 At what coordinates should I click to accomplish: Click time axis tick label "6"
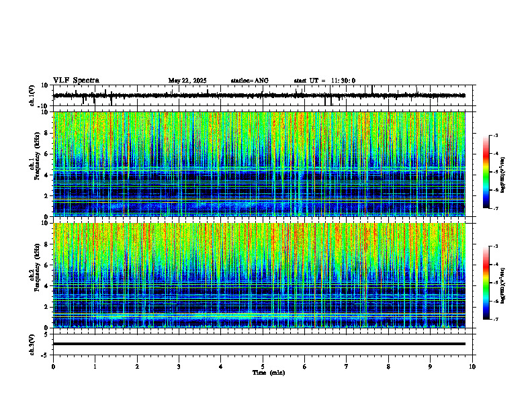[305, 367]
